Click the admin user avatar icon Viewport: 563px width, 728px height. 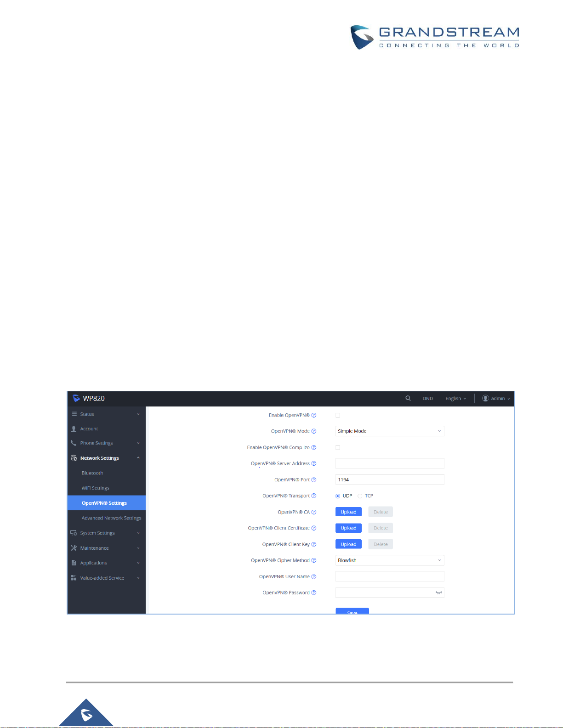485,398
